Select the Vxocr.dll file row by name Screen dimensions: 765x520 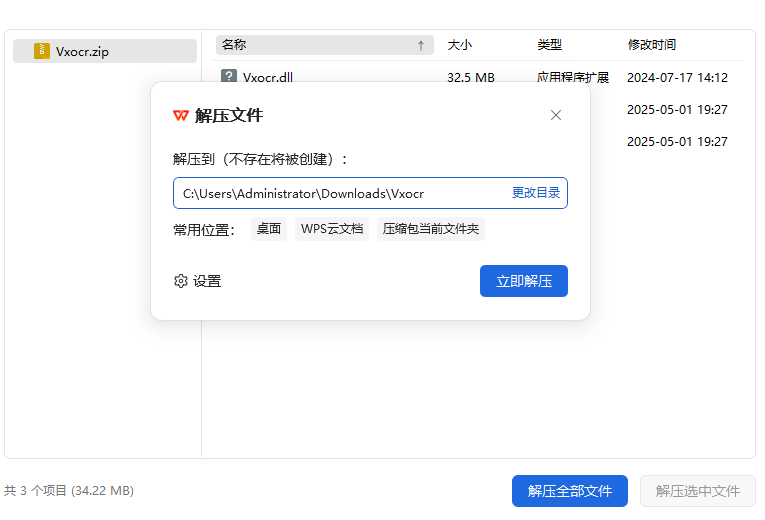pyautogui.click(x=268, y=77)
